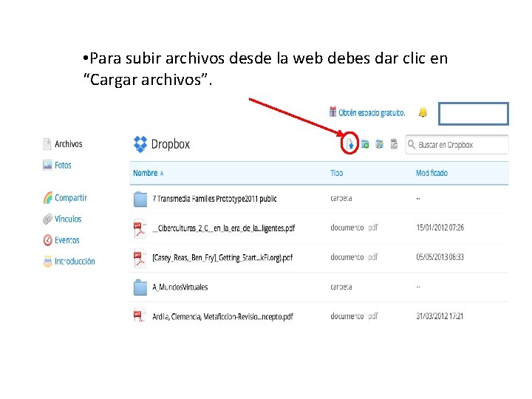
Task: Click the Fotos sidebar picture icon
Action: [x=47, y=166]
